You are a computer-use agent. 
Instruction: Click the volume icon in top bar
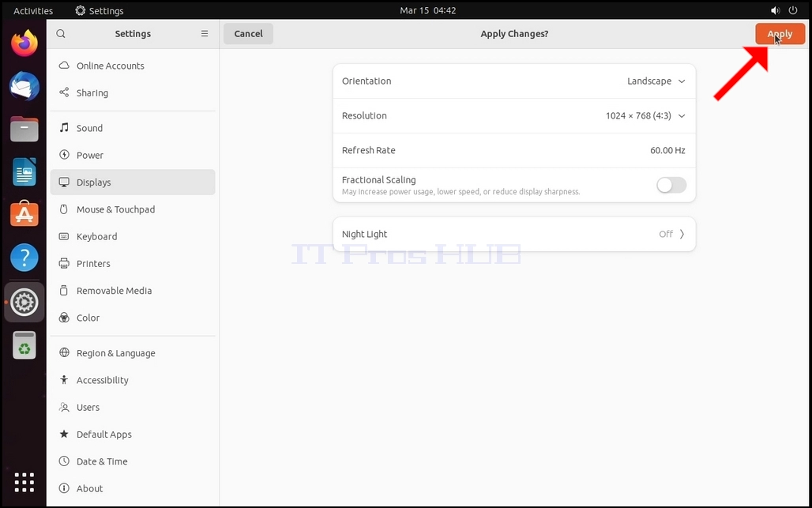point(775,10)
